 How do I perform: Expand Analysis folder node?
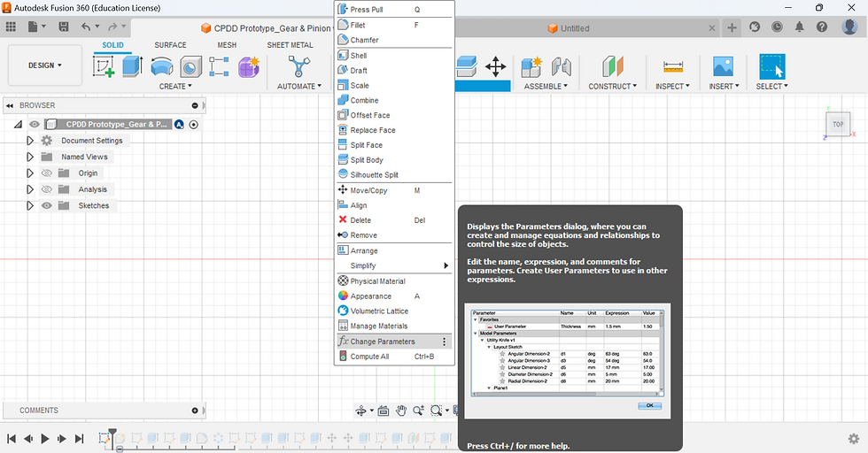tap(30, 189)
